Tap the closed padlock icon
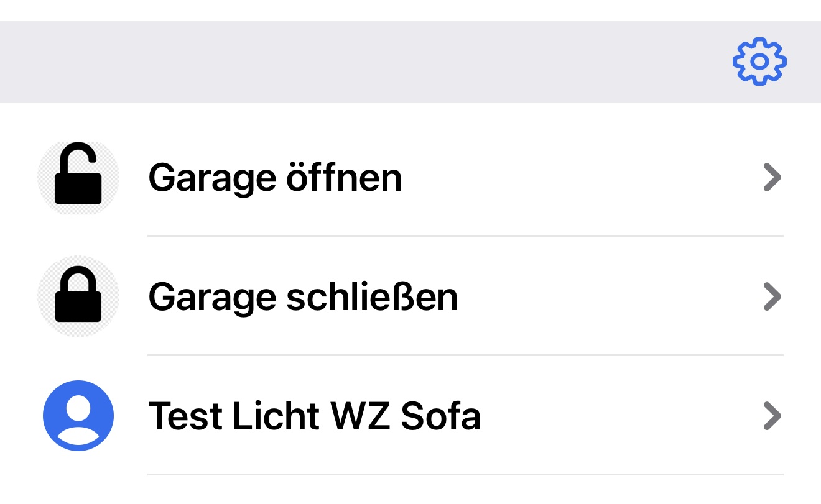The width and height of the screenshot is (821, 504). pos(78,296)
